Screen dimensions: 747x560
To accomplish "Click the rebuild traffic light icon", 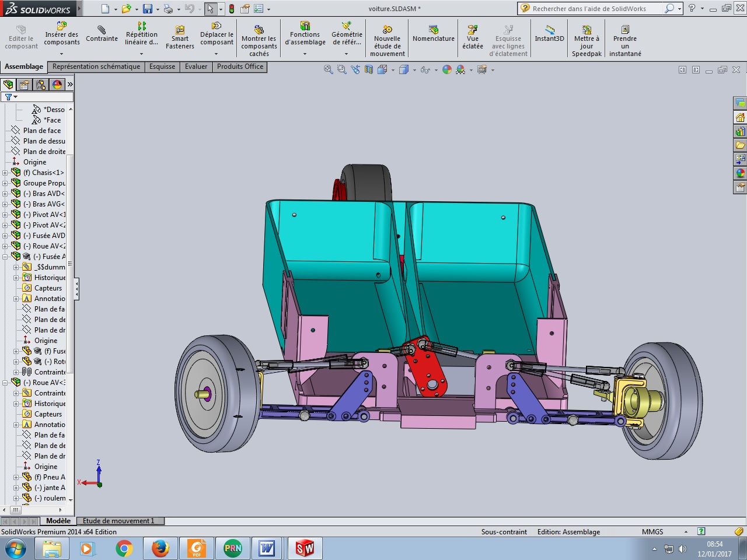I will click(x=232, y=9).
